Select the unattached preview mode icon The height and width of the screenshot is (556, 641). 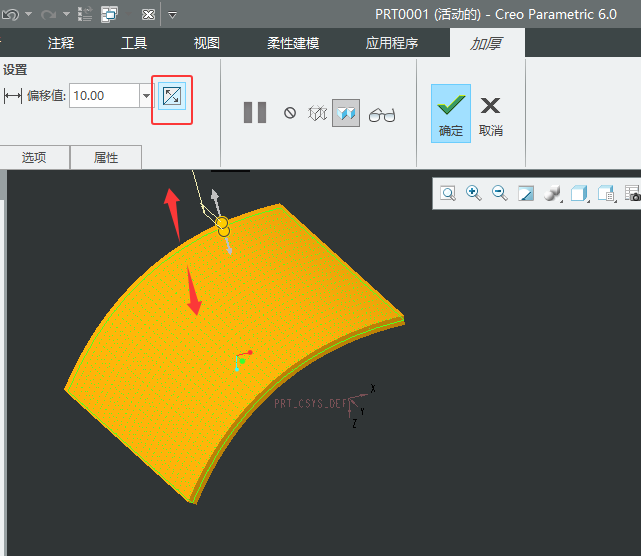pyautogui.click(x=318, y=113)
